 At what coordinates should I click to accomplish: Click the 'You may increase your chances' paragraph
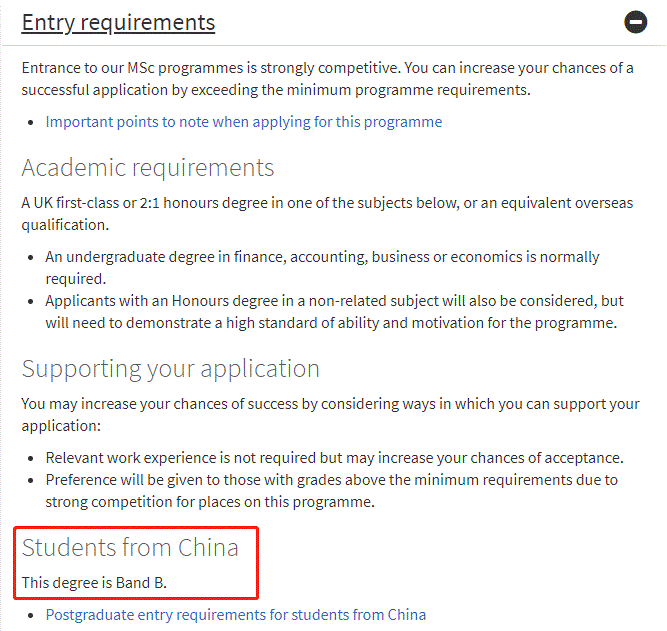coord(331,414)
